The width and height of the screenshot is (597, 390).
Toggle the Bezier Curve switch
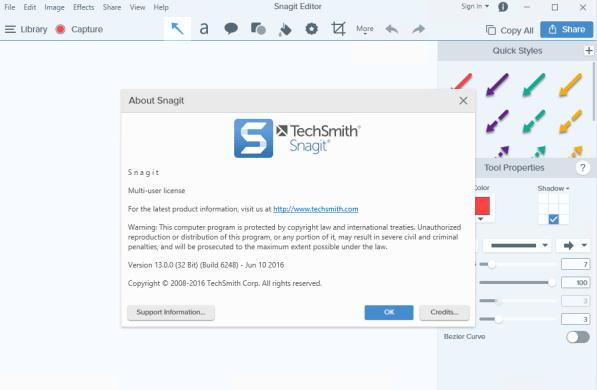point(578,337)
